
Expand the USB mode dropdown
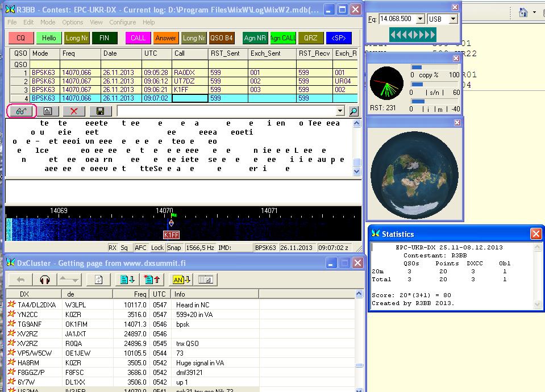453,19
